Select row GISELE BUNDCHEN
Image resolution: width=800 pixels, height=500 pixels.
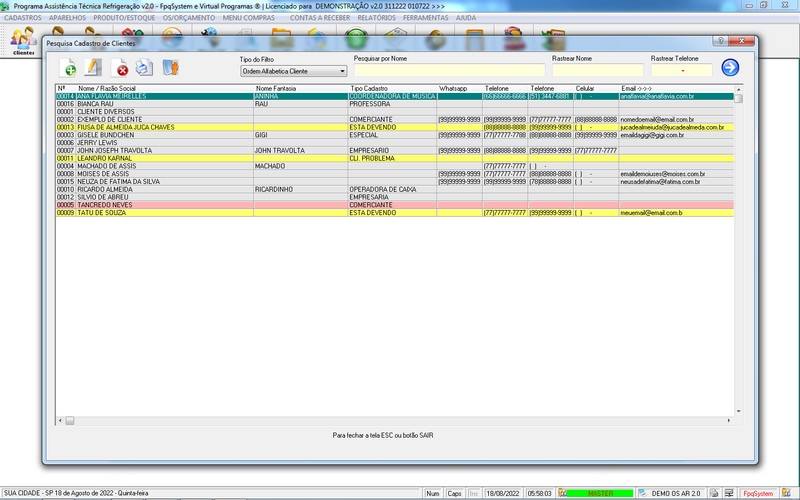(x=394, y=135)
